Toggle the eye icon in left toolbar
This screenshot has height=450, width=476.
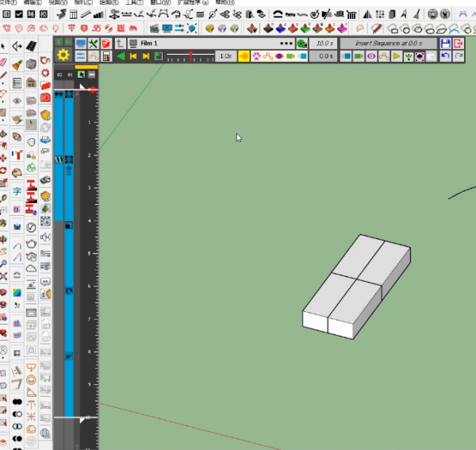(x=17, y=101)
